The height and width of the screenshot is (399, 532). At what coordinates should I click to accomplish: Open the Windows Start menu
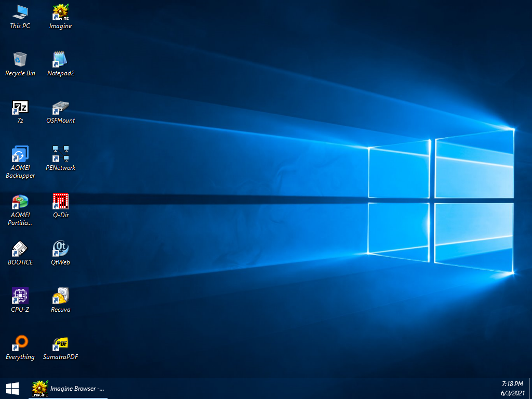tap(12, 388)
